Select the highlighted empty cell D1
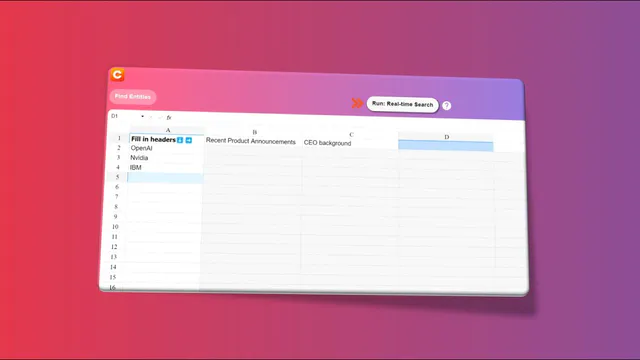 point(446,146)
